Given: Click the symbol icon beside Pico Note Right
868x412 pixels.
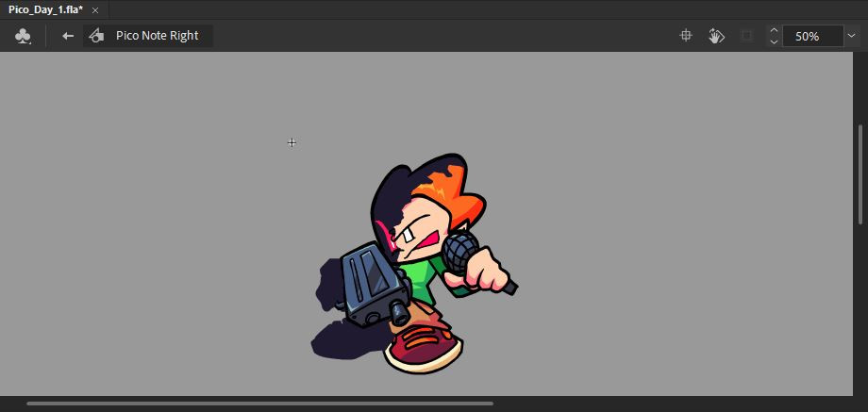Looking at the screenshot, I should pos(96,37).
